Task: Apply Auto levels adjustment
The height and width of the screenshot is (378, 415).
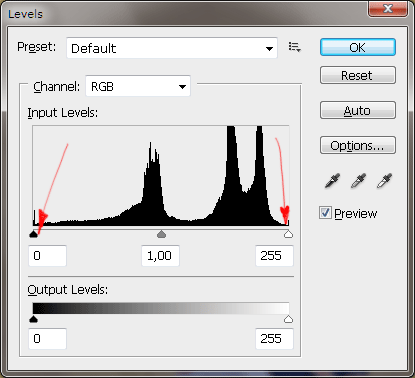Action: point(358,110)
